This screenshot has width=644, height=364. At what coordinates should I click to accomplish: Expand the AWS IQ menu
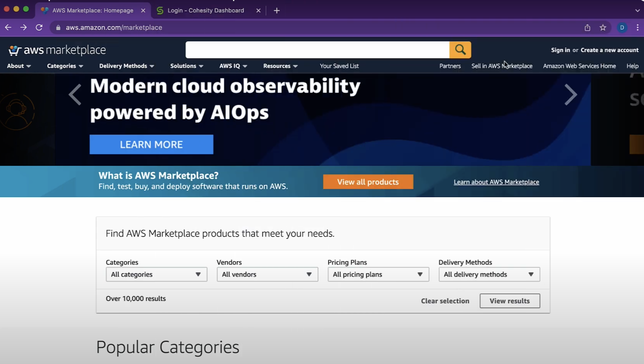233,66
